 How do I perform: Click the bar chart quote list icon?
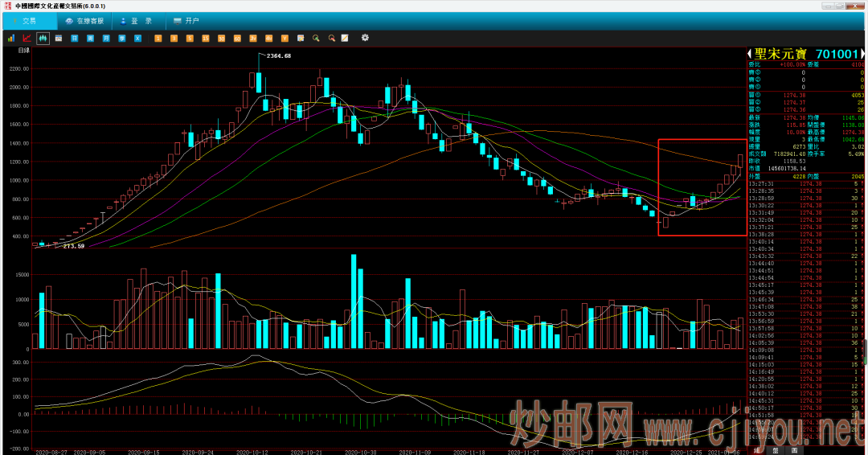10,38
